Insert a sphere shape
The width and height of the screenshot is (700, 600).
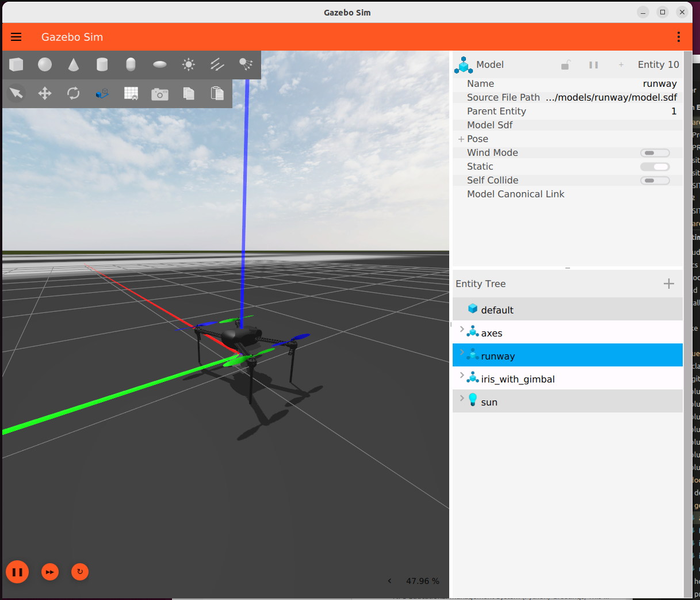45,64
